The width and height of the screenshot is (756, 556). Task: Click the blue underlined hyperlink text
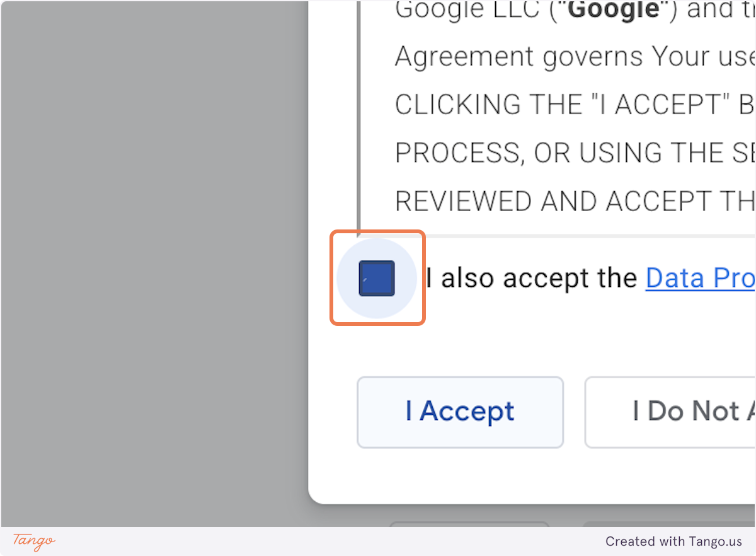pos(699,277)
